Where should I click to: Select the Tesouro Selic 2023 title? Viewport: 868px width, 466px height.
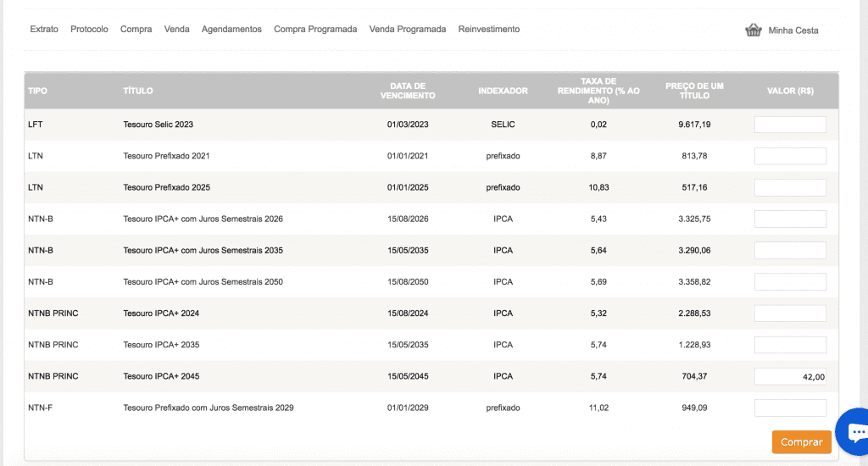159,125
